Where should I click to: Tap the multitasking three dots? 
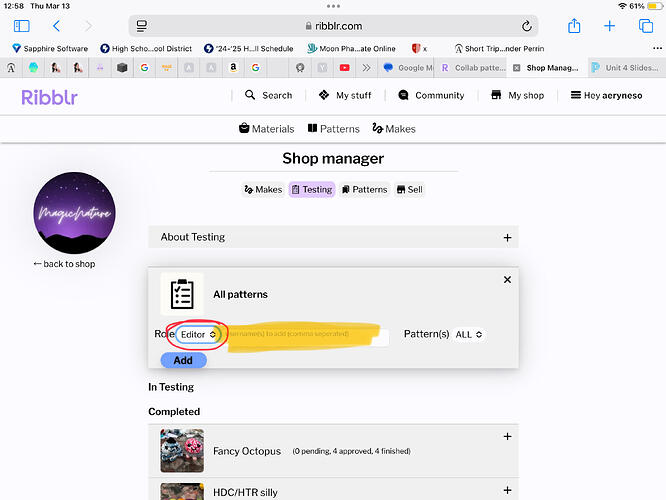pos(333,6)
